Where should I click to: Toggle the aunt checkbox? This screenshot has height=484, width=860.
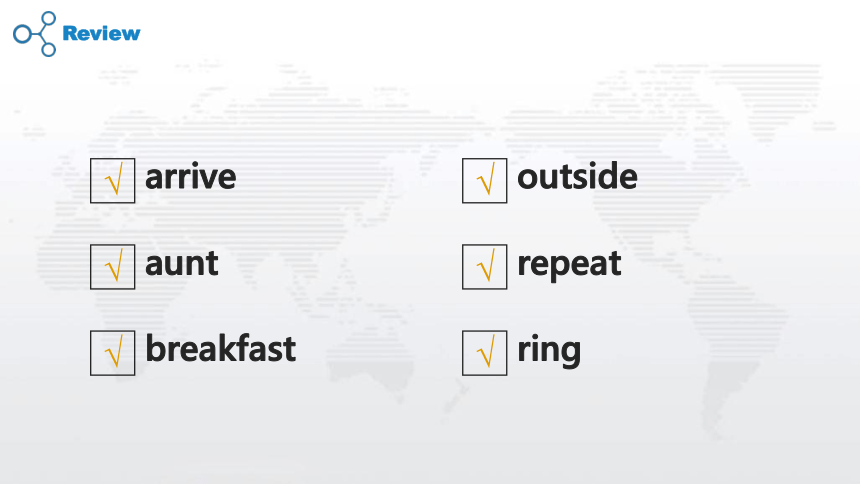(112, 267)
